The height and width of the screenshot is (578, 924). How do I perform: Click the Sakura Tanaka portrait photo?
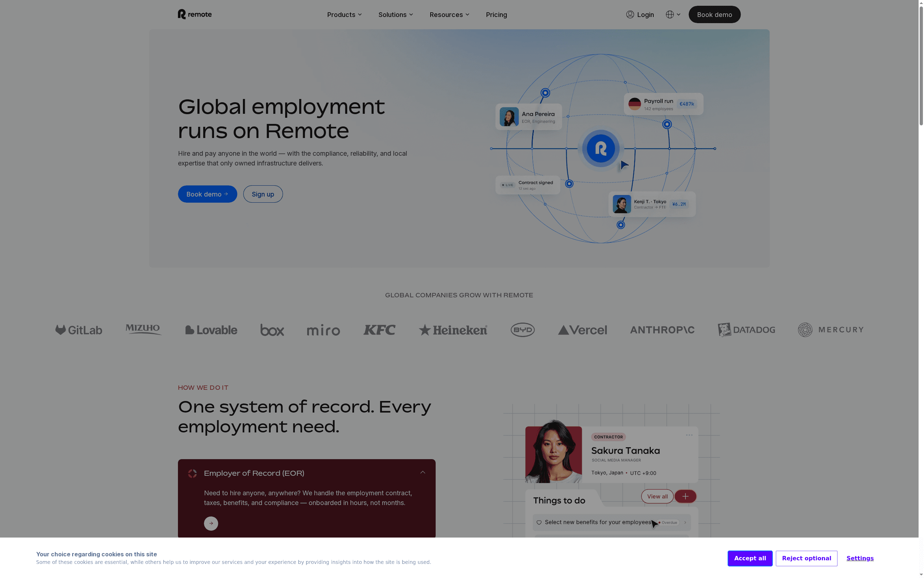[554, 452]
